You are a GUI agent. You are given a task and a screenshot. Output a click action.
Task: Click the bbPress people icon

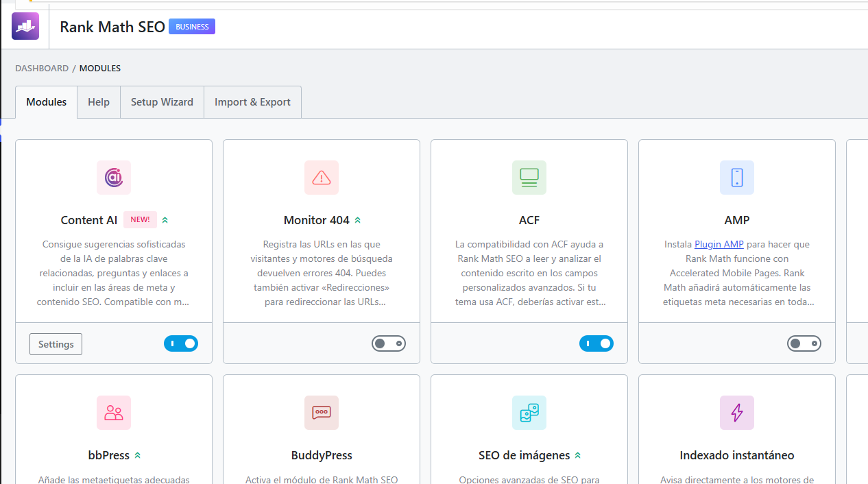click(x=114, y=413)
